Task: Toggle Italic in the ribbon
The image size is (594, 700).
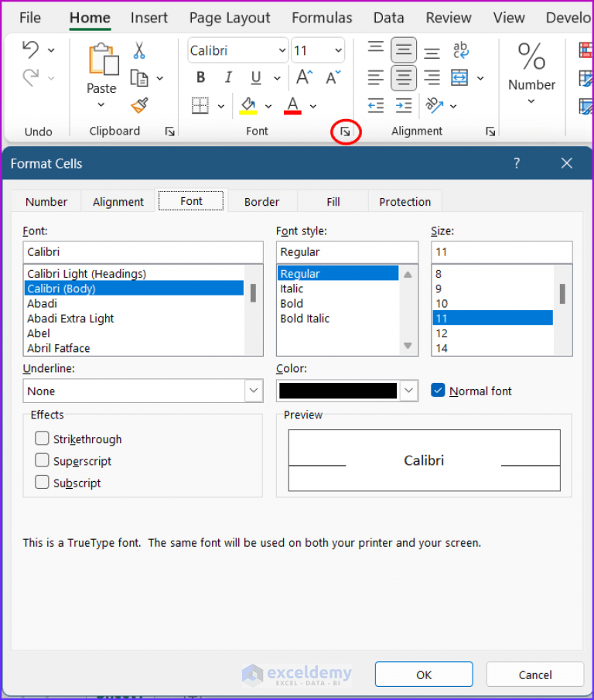Action: pos(228,77)
